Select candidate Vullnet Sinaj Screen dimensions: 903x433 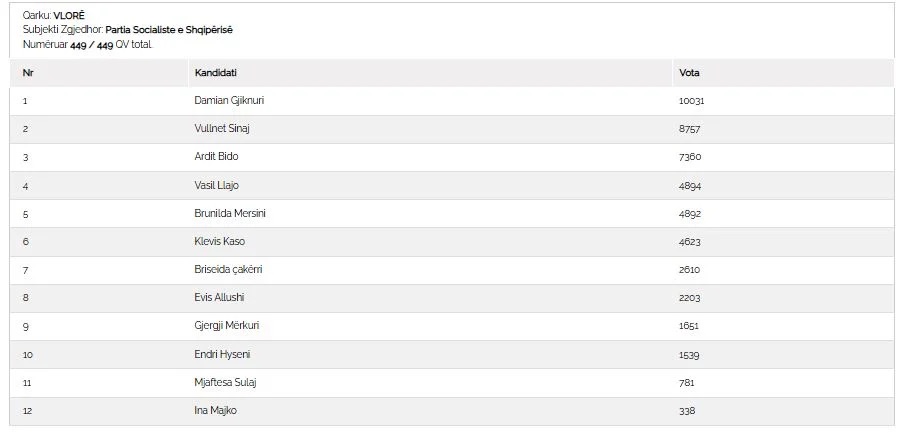[x=222, y=129]
